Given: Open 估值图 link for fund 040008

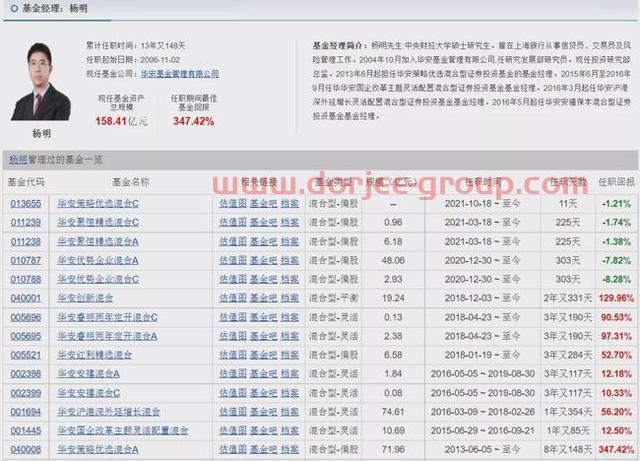Looking at the screenshot, I should click(x=233, y=450).
